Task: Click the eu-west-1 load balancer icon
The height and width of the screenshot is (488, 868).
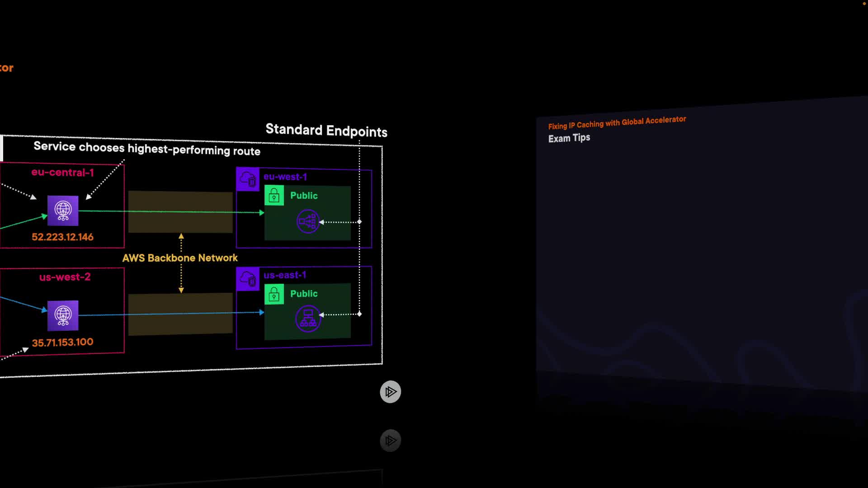Action: click(x=308, y=221)
